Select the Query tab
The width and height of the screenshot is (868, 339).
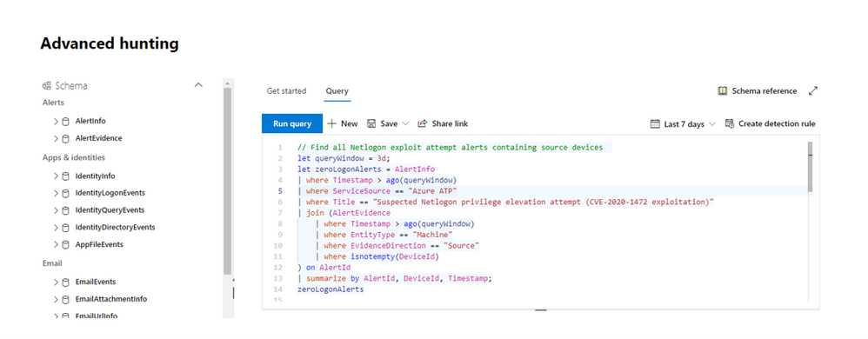337,90
